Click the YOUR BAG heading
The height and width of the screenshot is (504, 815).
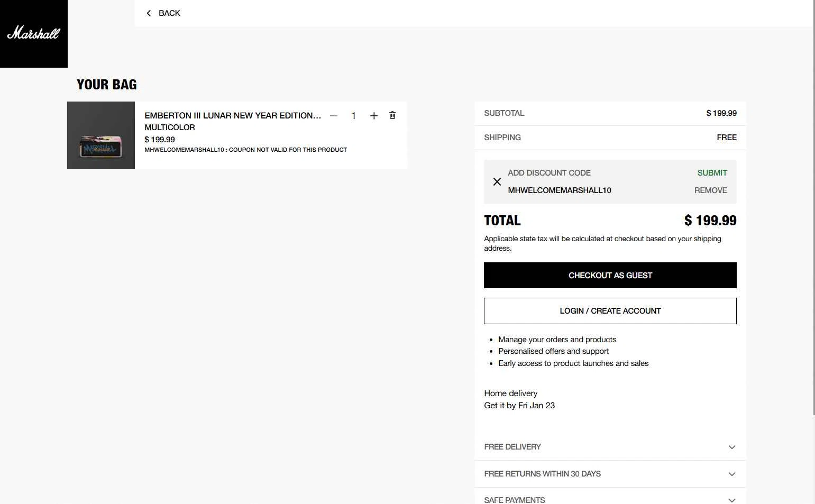click(107, 85)
